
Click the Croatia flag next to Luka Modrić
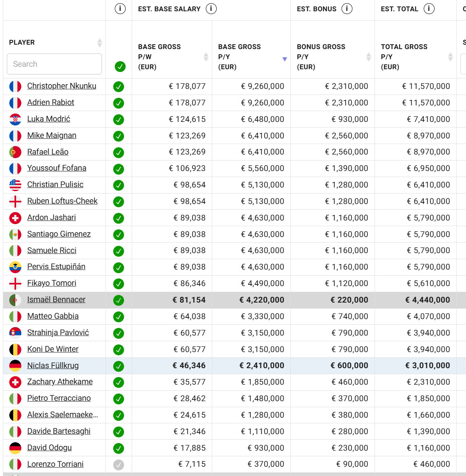coord(15,119)
